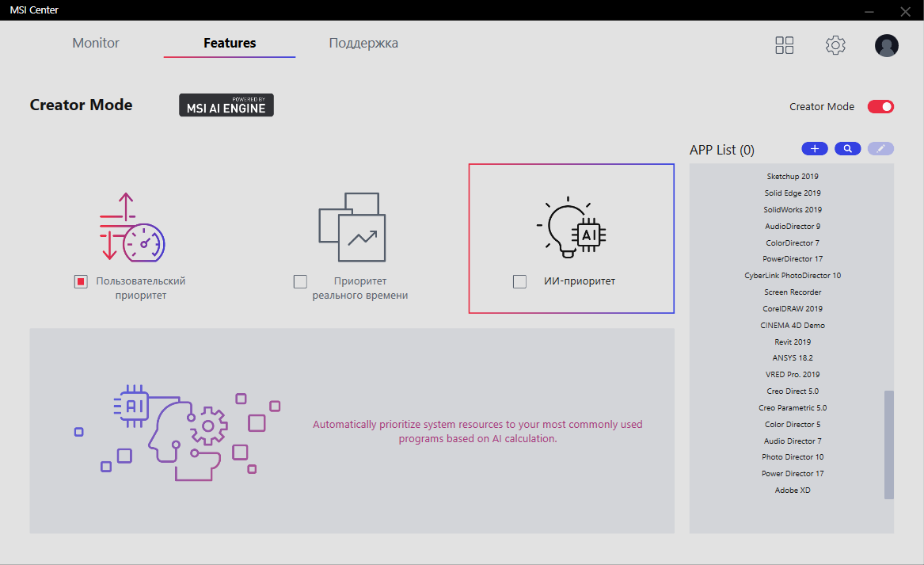Enable the ИИ-приоритет checkbox

tap(519, 281)
